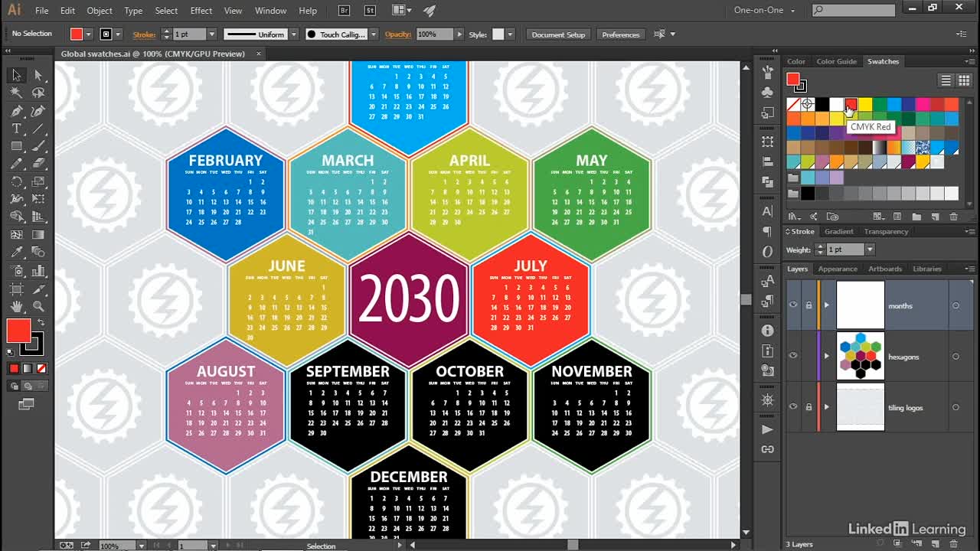Select the Direct Selection tool
980x551 pixels.
pyautogui.click(x=38, y=75)
